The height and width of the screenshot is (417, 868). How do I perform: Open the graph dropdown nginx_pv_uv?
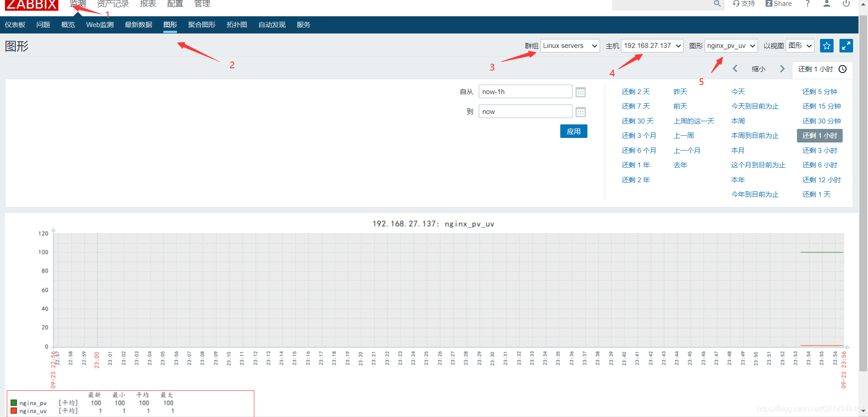pos(731,46)
